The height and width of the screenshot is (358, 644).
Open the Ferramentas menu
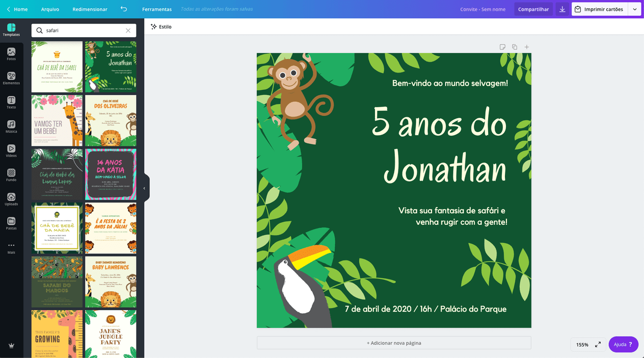(x=157, y=9)
